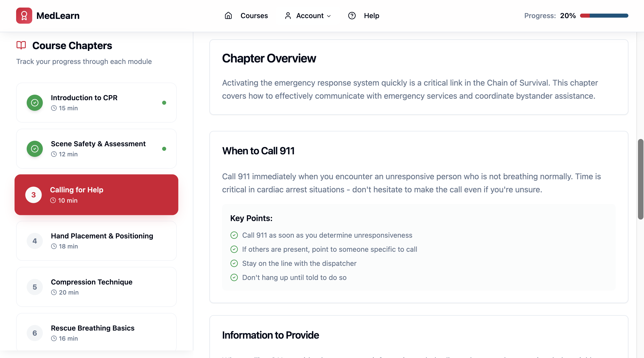The image size is (644, 358).
Task: Click the green checkmark for Scene Safety & Assessment
Action: pos(35,149)
